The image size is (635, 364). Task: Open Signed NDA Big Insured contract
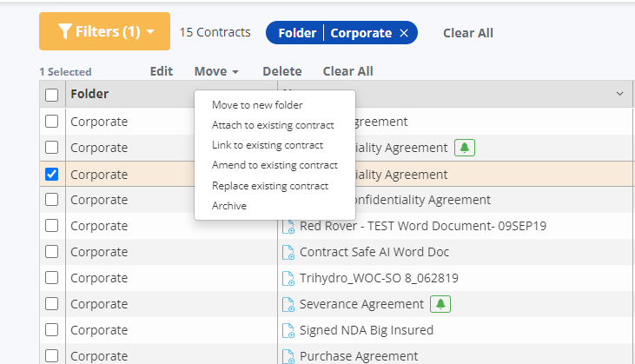click(366, 330)
